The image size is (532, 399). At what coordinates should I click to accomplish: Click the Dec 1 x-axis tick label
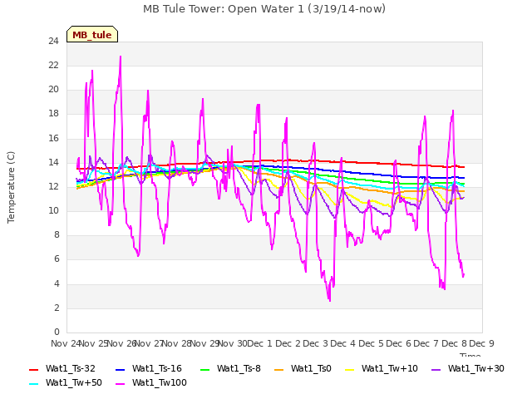260,343
